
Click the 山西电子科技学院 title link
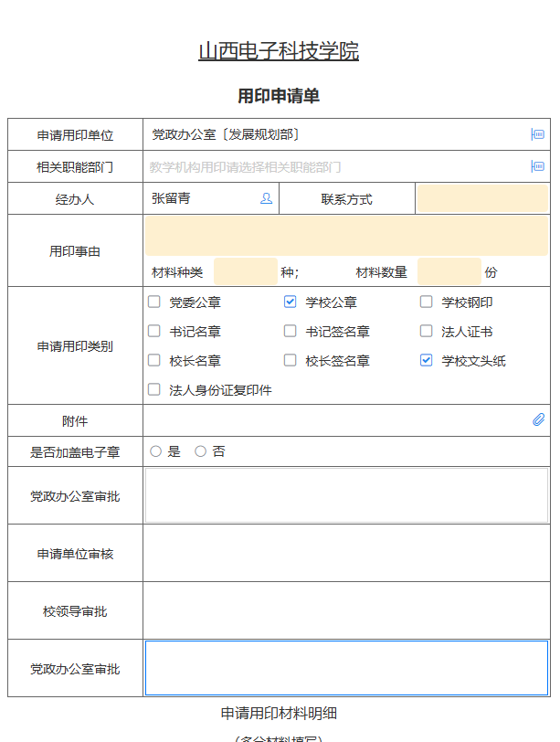click(279, 51)
